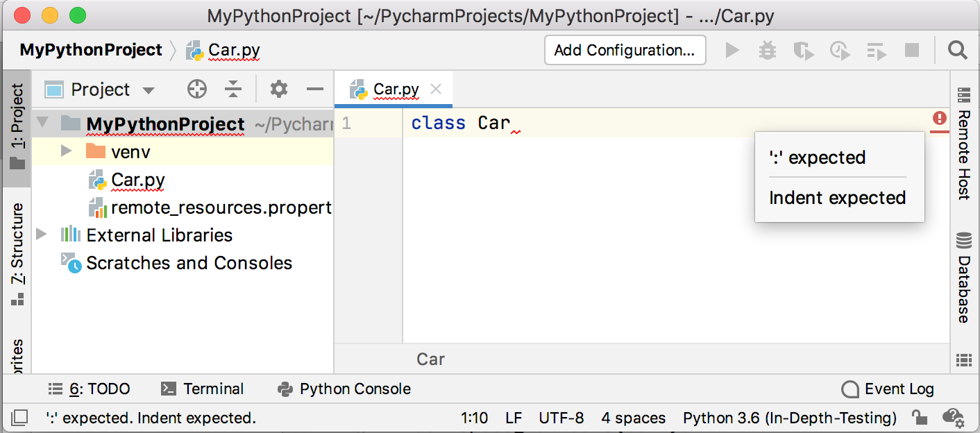Open Project panel settings gear

[279, 89]
